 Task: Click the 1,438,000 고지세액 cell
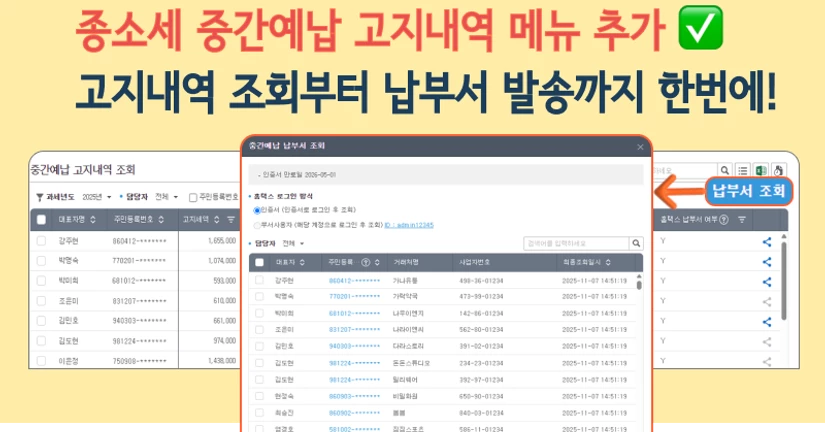pos(222,360)
